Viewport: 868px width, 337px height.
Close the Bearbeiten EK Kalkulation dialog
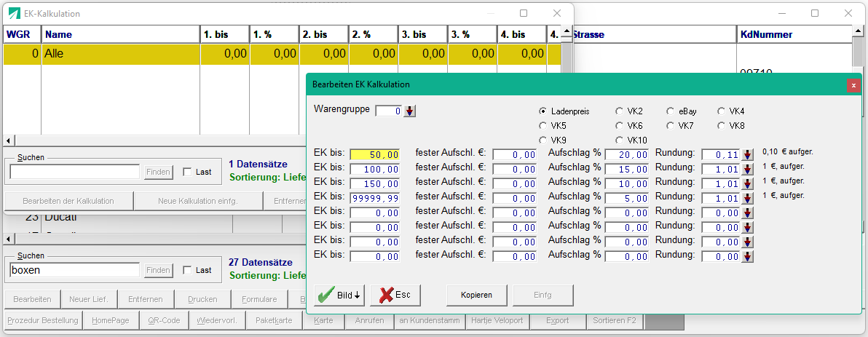[853, 85]
